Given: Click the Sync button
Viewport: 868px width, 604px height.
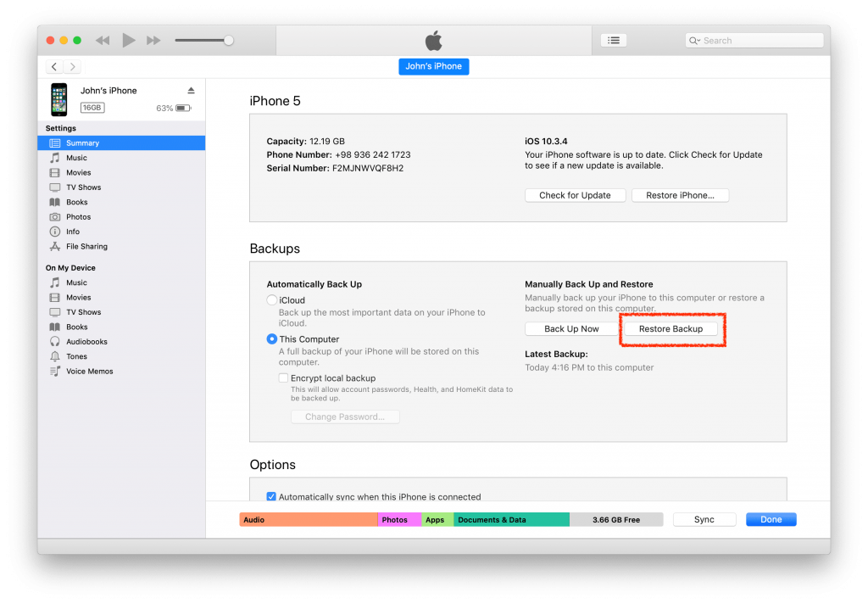Looking at the screenshot, I should click(x=704, y=519).
